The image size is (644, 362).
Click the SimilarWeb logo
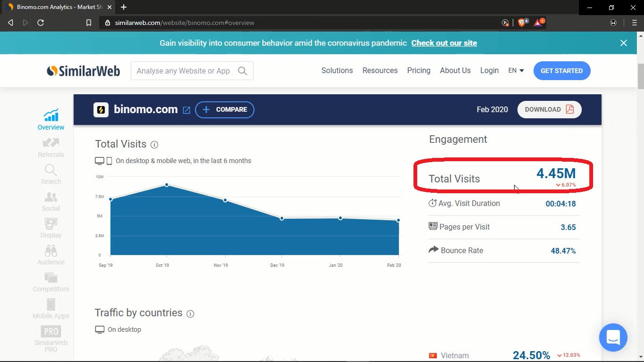point(83,71)
